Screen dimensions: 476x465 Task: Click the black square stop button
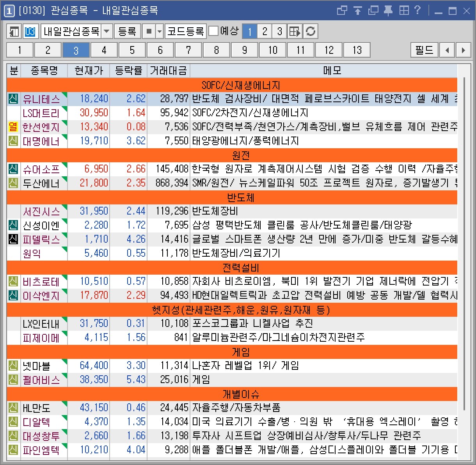(x=149, y=31)
